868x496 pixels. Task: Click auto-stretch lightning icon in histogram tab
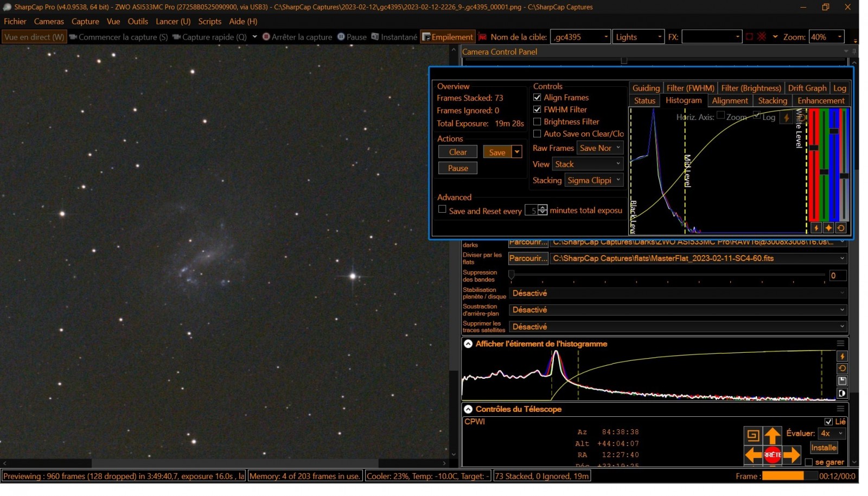(x=786, y=118)
